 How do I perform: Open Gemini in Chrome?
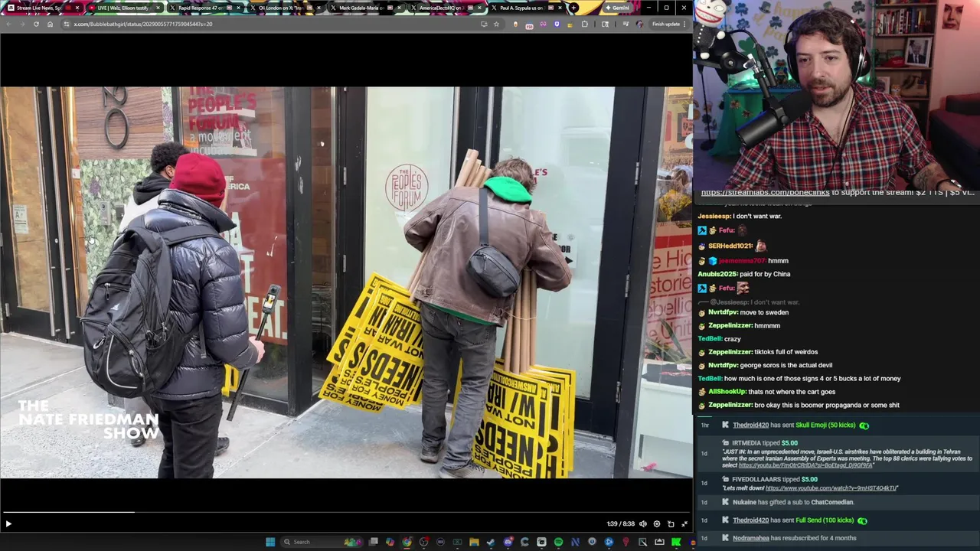click(617, 8)
